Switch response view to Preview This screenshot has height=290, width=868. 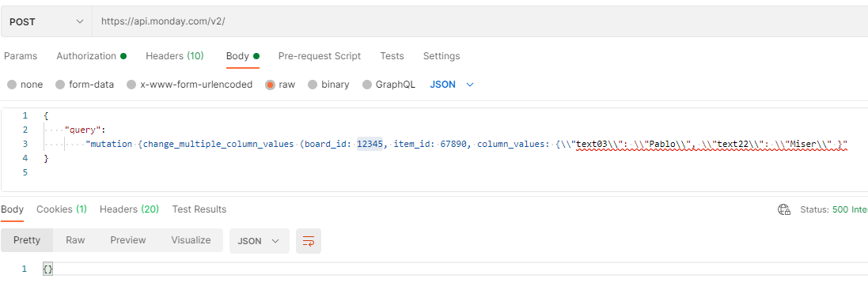tap(128, 240)
